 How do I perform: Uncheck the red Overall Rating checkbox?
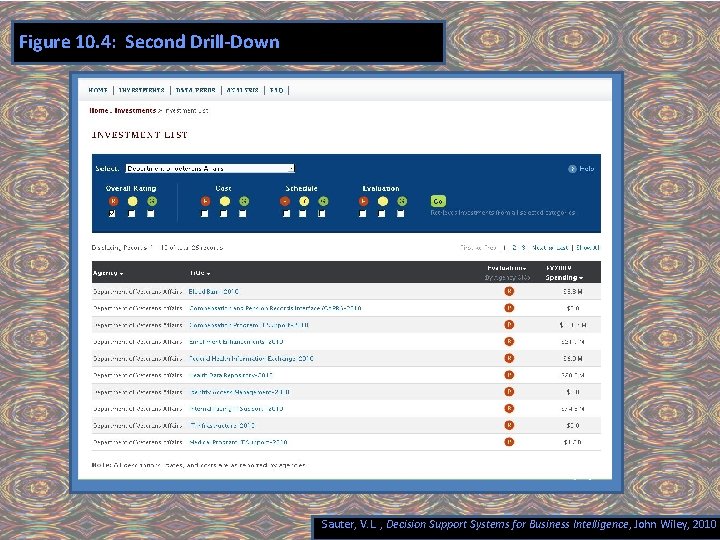coord(112,214)
